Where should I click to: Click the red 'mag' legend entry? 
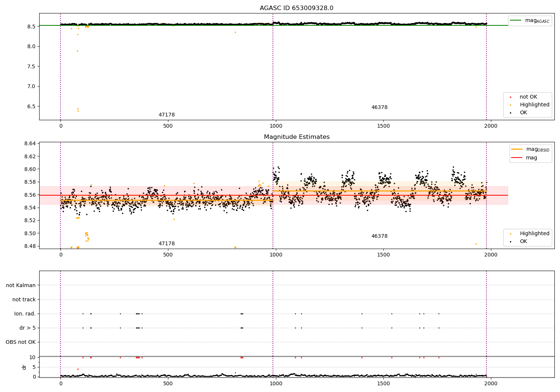(x=525, y=158)
